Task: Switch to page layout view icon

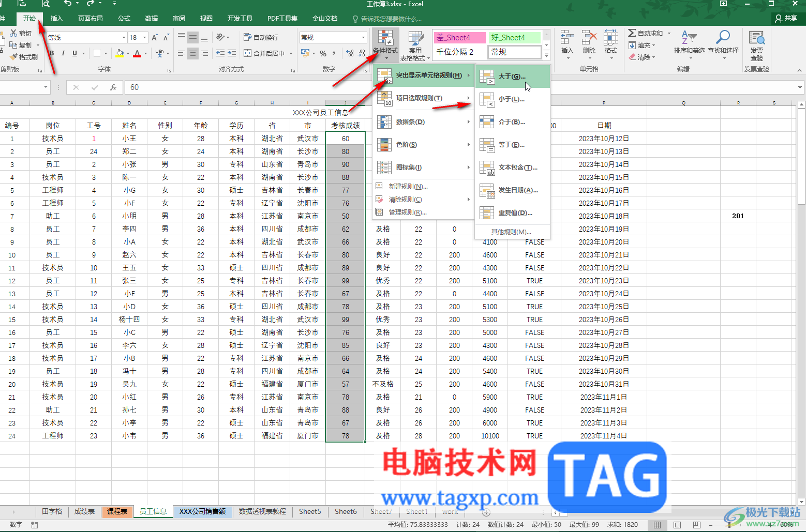Action: 677,525
